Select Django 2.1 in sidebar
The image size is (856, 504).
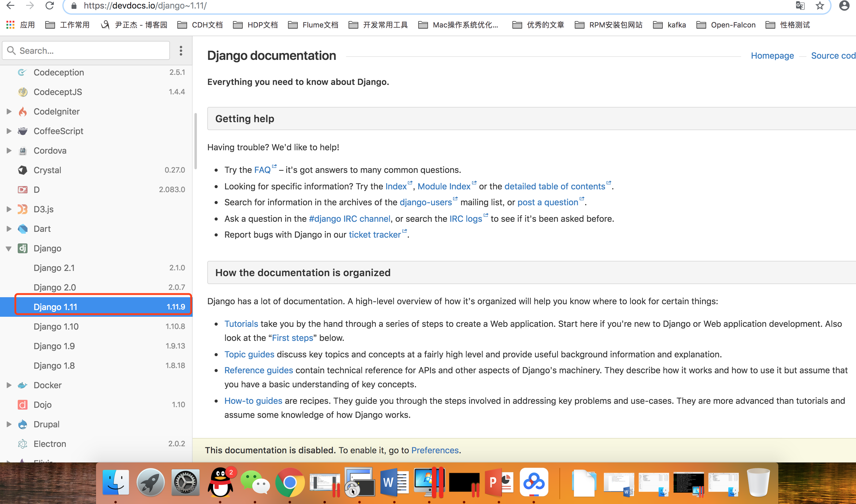coord(96,268)
